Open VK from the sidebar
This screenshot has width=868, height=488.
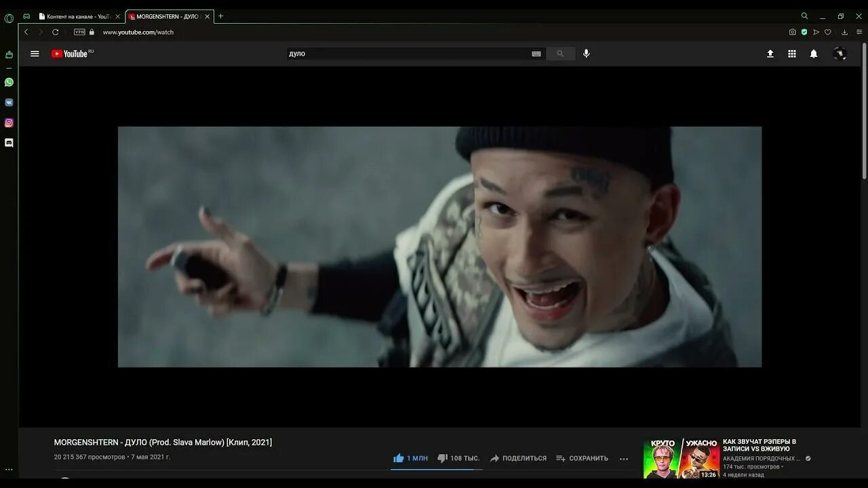pos(9,102)
